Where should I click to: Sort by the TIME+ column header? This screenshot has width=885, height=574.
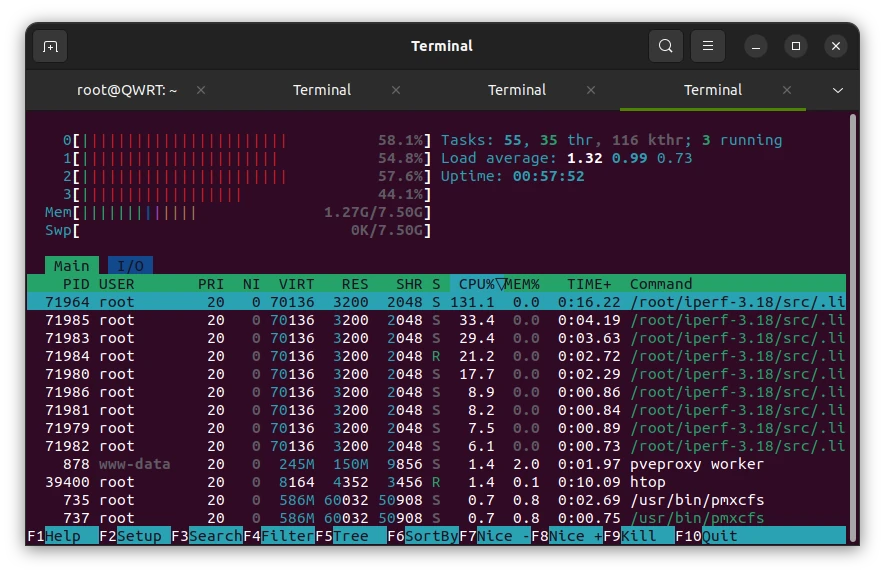click(x=589, y=284)
